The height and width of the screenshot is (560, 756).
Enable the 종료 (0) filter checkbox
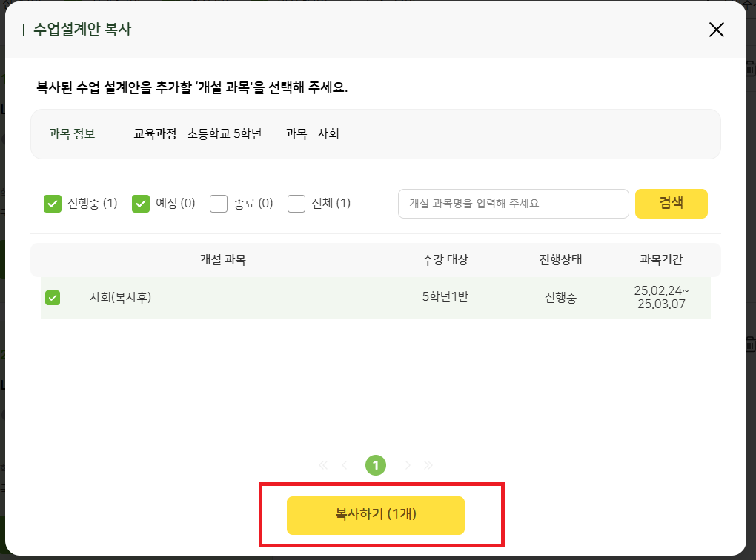219,204
